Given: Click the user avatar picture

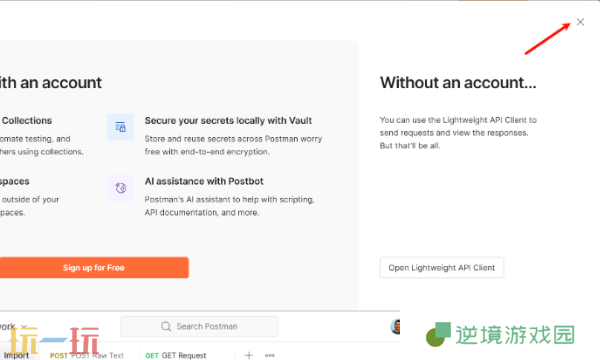Looking at the screenshot, I should pos(395,326).
